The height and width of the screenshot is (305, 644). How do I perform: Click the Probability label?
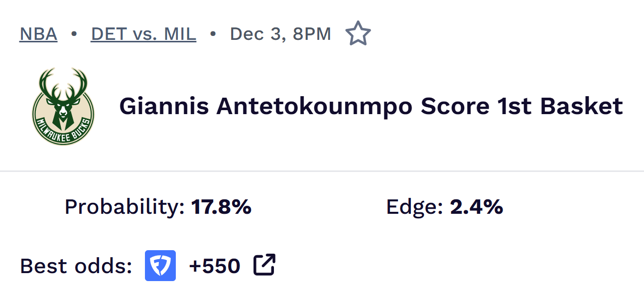pos(125,207)
